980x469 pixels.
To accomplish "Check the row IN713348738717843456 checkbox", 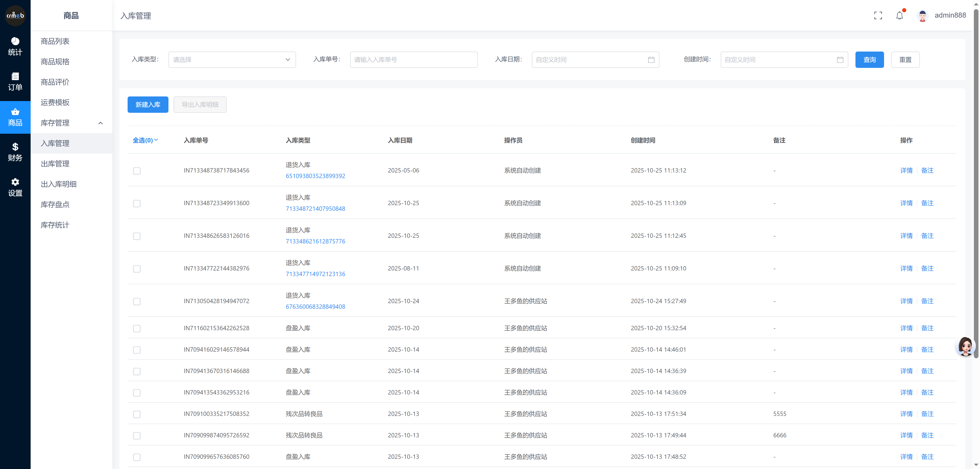I will coord(137,171).
